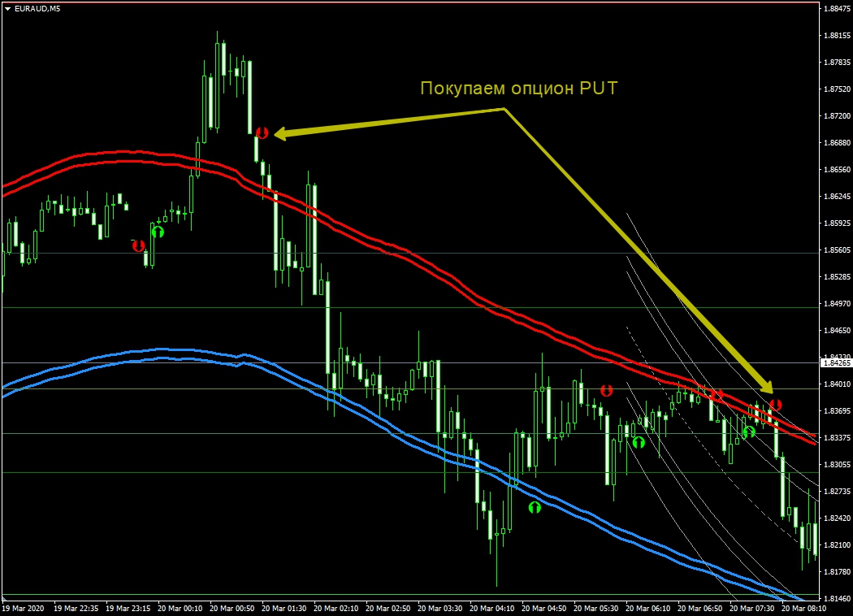
Task: Open the EURAUD,M5 chart dropdown triangle
Action: click(x=7, y=9)
